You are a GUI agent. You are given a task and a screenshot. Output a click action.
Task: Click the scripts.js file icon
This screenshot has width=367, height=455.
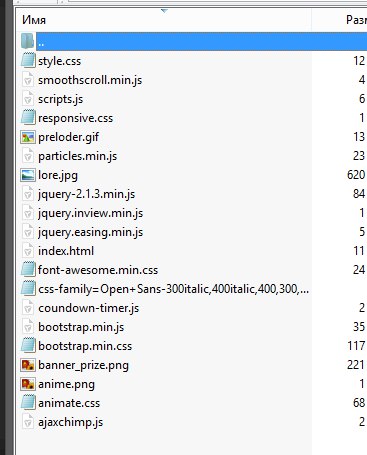tap(28, 99)
